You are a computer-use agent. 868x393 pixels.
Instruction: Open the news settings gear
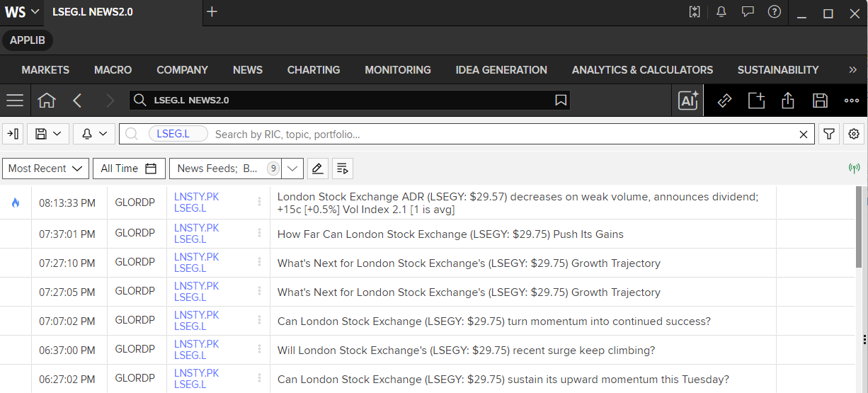(854, 134)
